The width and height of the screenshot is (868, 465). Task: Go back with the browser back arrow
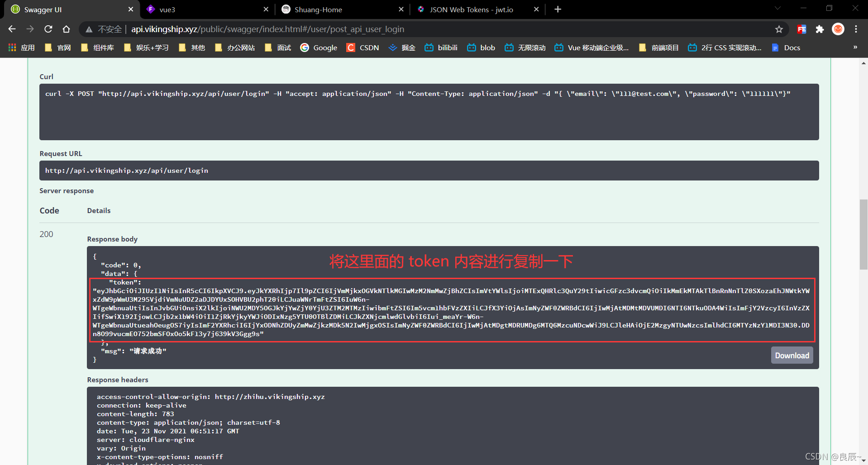[x=12, y=29]
